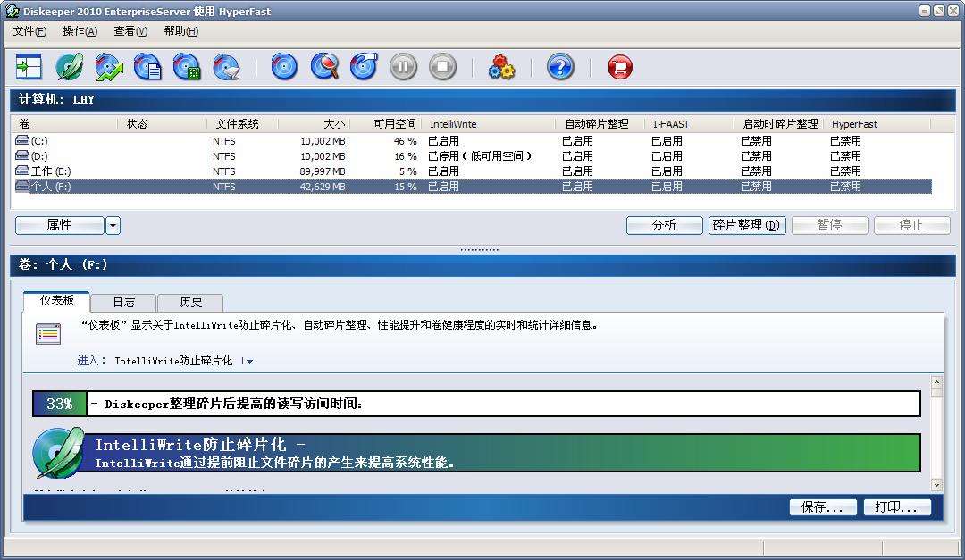Screen dimensions: 965x560
Task: Click the disc icon with hand pointer
Action: pos(364,66)
